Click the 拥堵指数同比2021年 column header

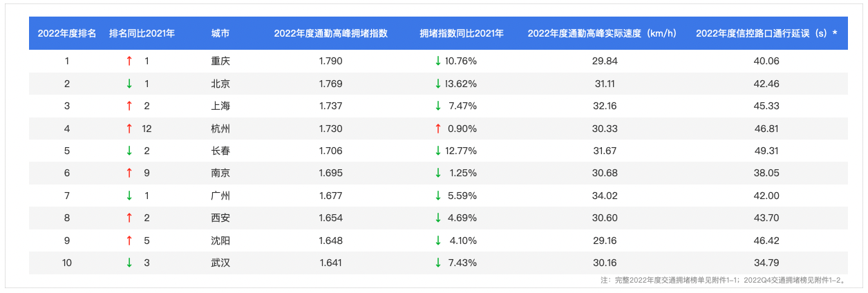[x=462, y=33]
